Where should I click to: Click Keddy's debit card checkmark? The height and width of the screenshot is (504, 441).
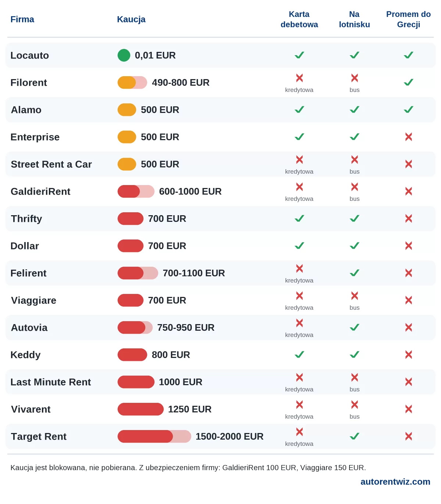[299, 355]
